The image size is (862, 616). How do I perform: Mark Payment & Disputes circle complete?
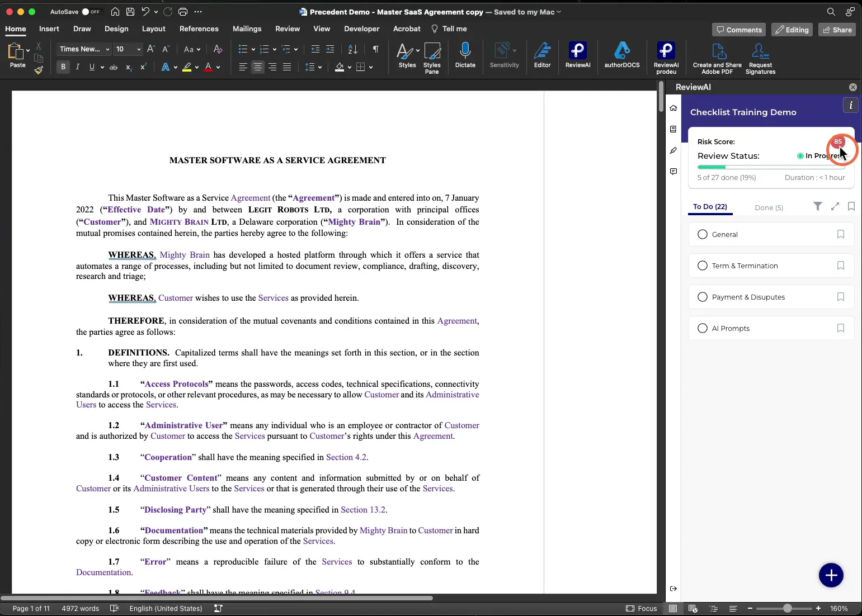point(703,297)
